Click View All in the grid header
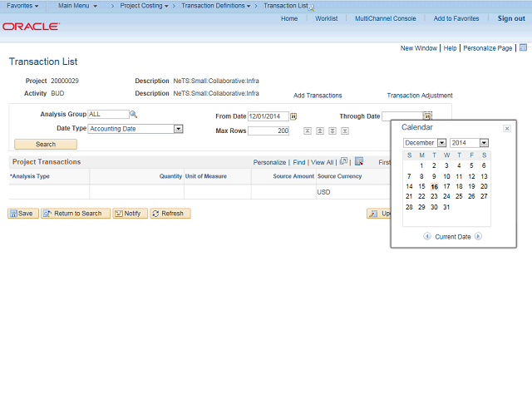Image resolution: width=532 pixels, height=399 pixels. (322, 163)
